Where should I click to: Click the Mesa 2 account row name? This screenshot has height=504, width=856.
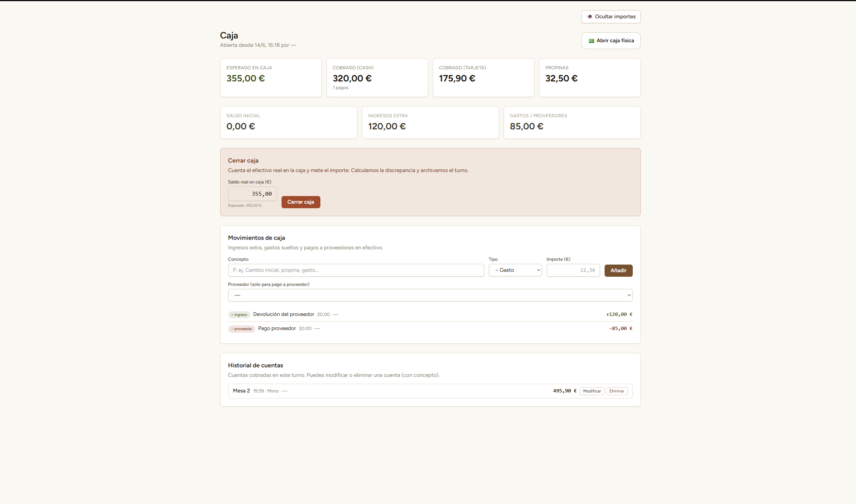242,391
